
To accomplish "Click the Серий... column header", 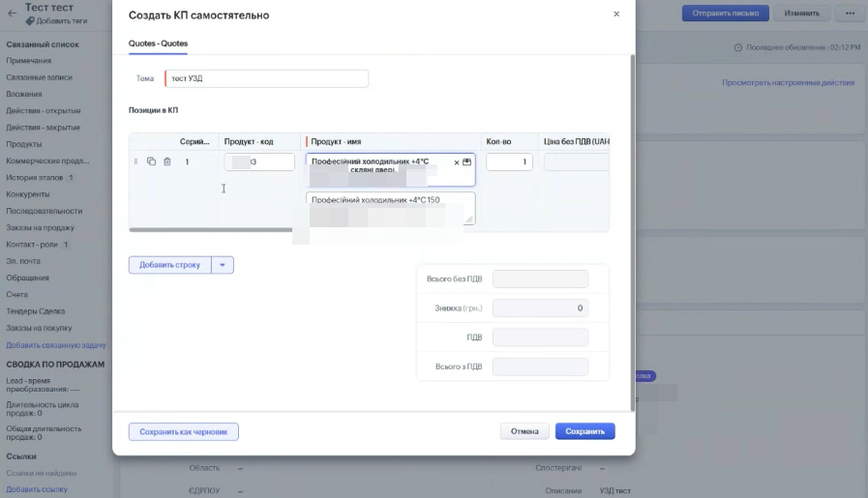I will [x=195, y=141].
